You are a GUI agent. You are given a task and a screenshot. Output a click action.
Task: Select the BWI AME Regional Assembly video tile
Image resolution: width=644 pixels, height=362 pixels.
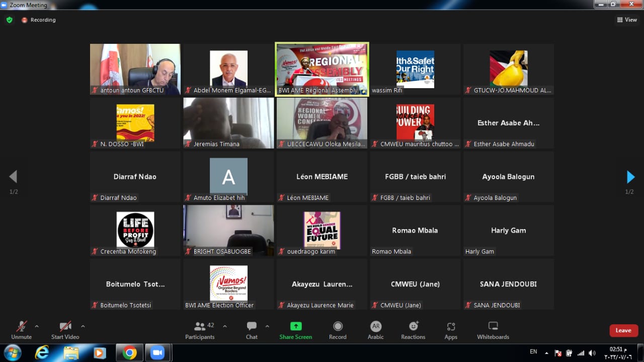[x=322, y=68]
